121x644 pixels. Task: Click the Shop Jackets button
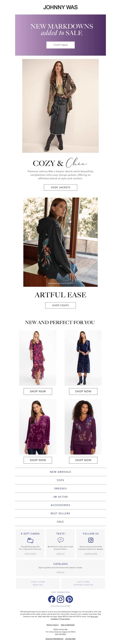(60, 187)
